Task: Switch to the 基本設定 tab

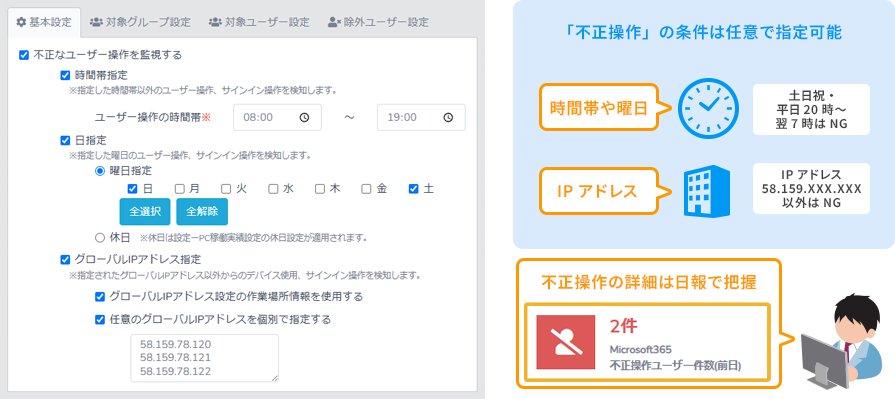Action: pyautogui.click(x=44, y=23)
